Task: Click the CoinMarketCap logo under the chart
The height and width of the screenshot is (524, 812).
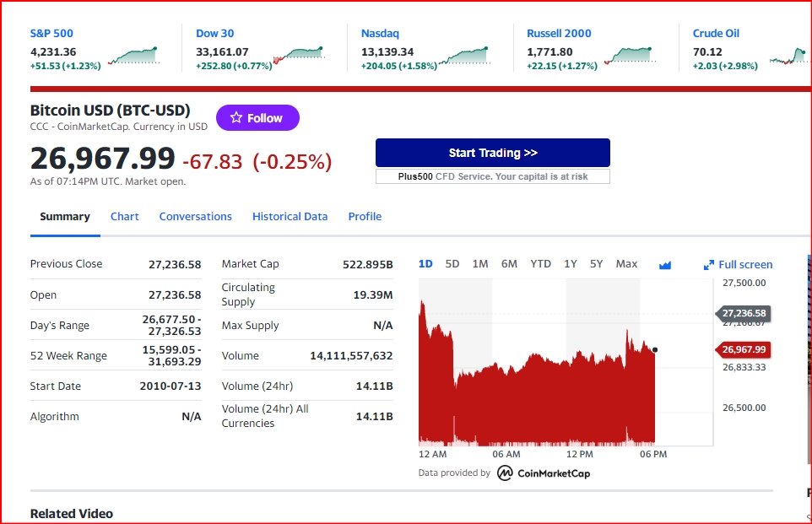Action: click(x=544, y=473)
